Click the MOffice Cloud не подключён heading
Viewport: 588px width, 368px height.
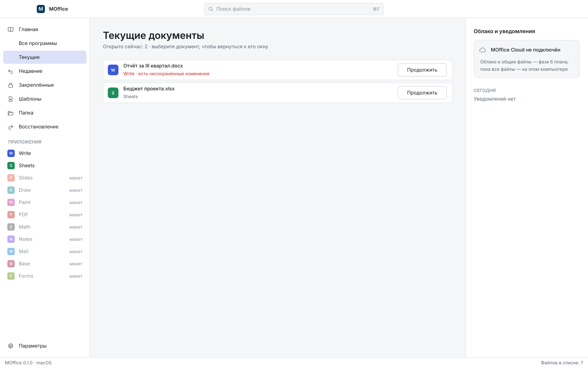pyautogui.click(x=526, y=50)
